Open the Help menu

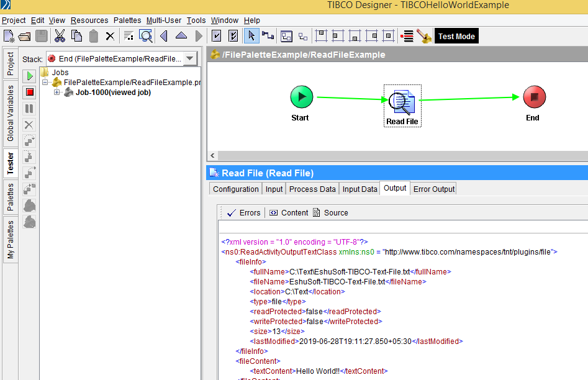(x=251, y=20)
